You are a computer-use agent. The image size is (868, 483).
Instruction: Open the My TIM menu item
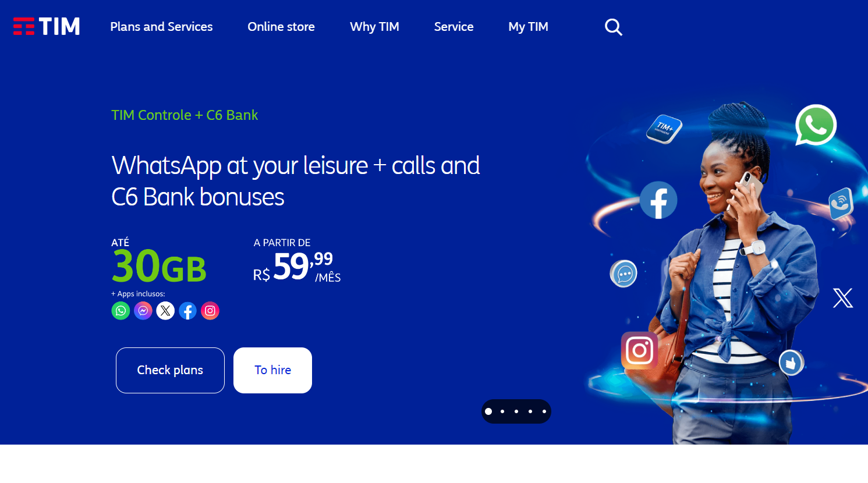point(528,27)
